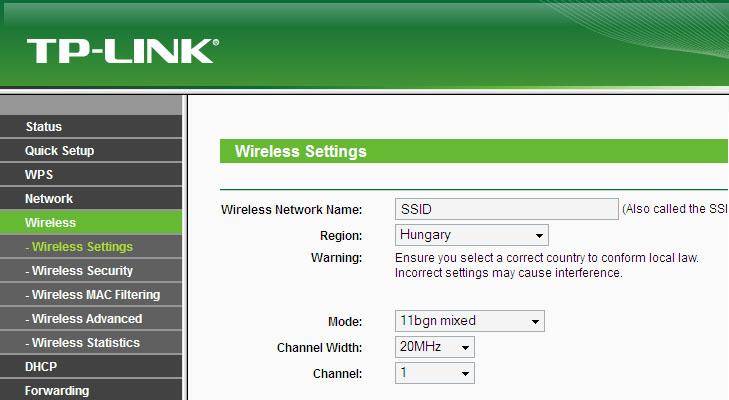Open the Wireless Settings submenu item
Viewport: 729px width, 400px height.
(x=91, y=247)
